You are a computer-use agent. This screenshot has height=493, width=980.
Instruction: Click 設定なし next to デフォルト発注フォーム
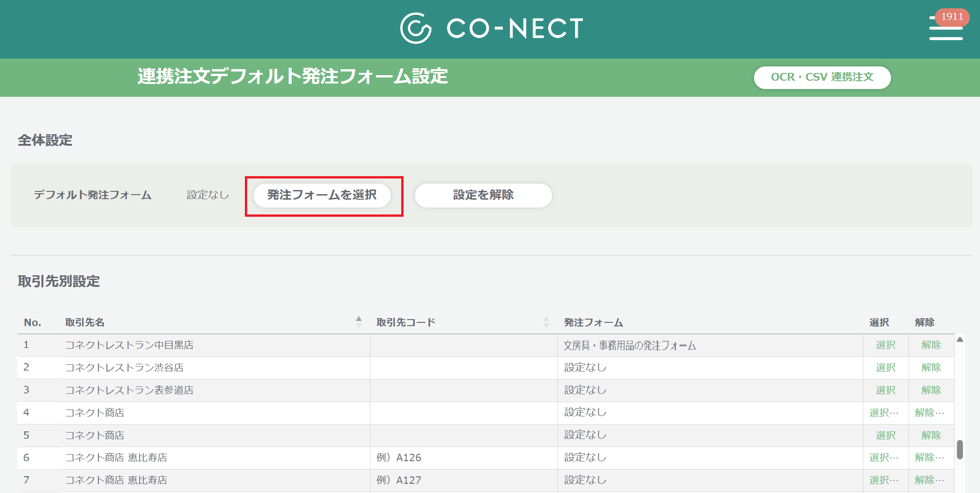pyautogui.click(x=208, y=195)
